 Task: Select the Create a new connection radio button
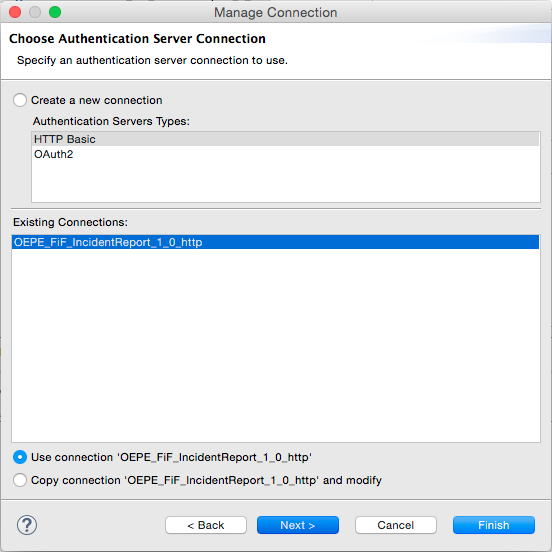click(20, 100)
